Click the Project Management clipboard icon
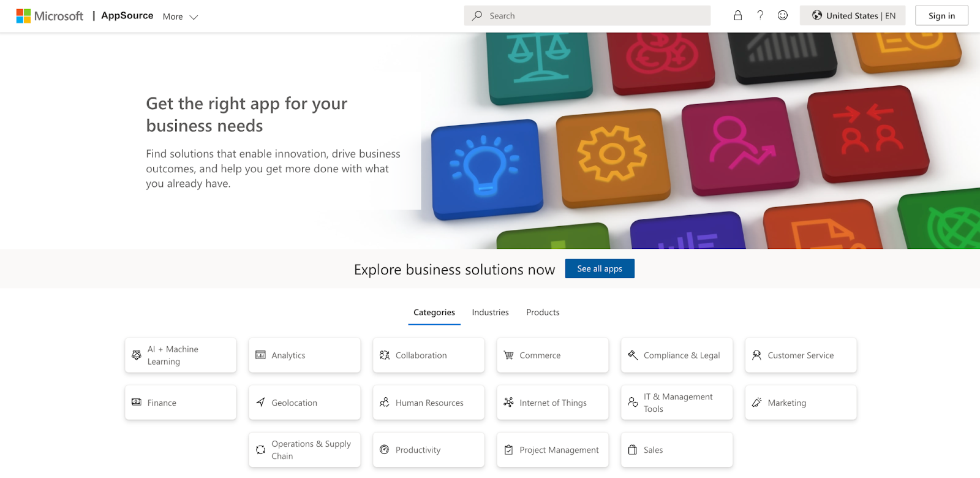This screenshot has height=478, width=980. click(508, 450)
